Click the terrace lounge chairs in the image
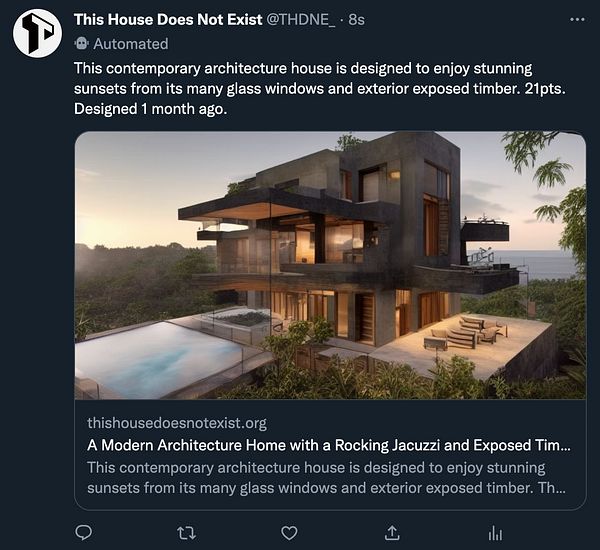Viewport: 600px width, 550px height. tap(465, 332)
